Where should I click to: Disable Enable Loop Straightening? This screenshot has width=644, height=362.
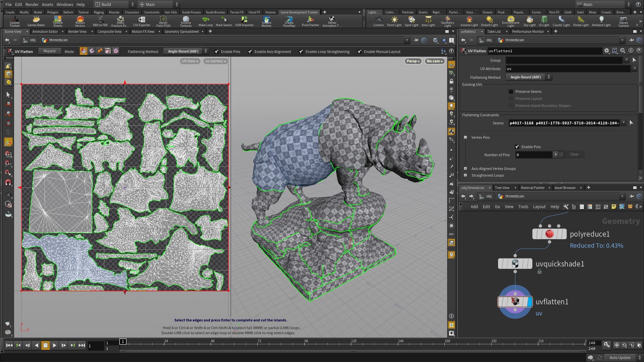coord(301,51)
